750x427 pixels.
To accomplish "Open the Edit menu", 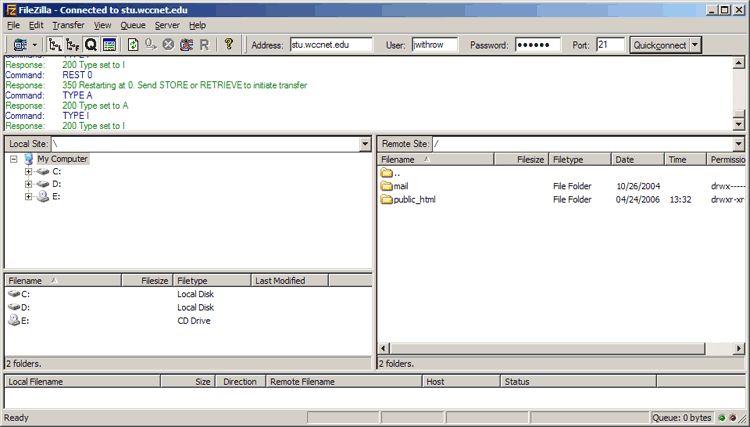I will pyautogui.click(x=36, y=25).
